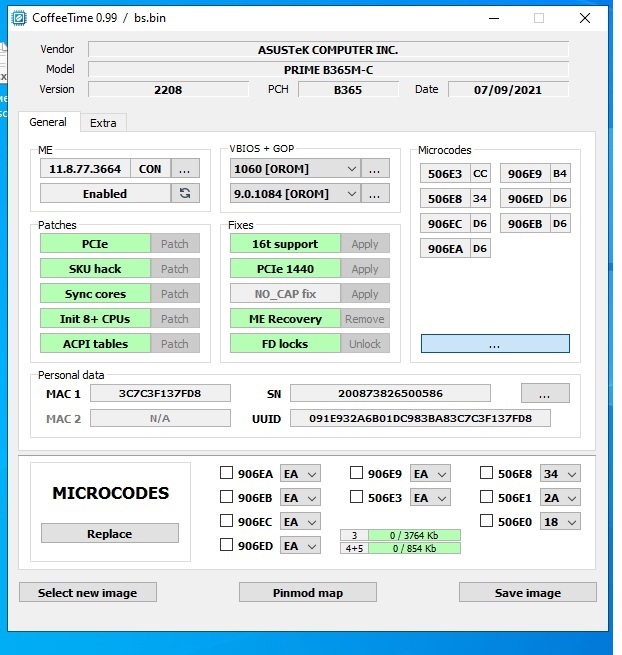Click the Replace microcodes button
Image resolution: width=622 pixels, height=655 pixels.
tap(110, 533)
